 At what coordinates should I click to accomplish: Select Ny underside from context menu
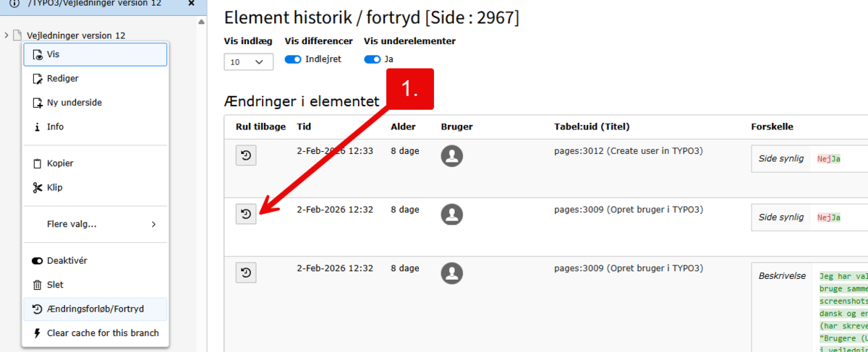pyautogui.click(x=74, y=103)
